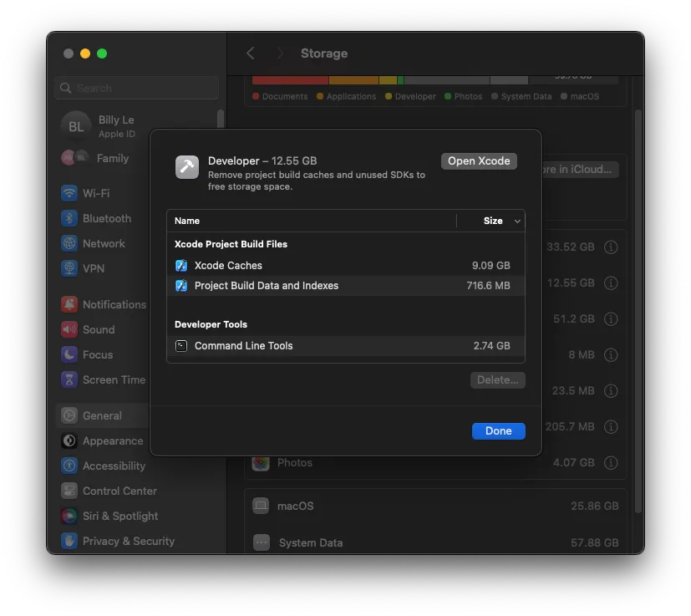Open Focus settings in sidebar
Image resolution: width=691 pixels, height=616 pixels.
point(87,354)
